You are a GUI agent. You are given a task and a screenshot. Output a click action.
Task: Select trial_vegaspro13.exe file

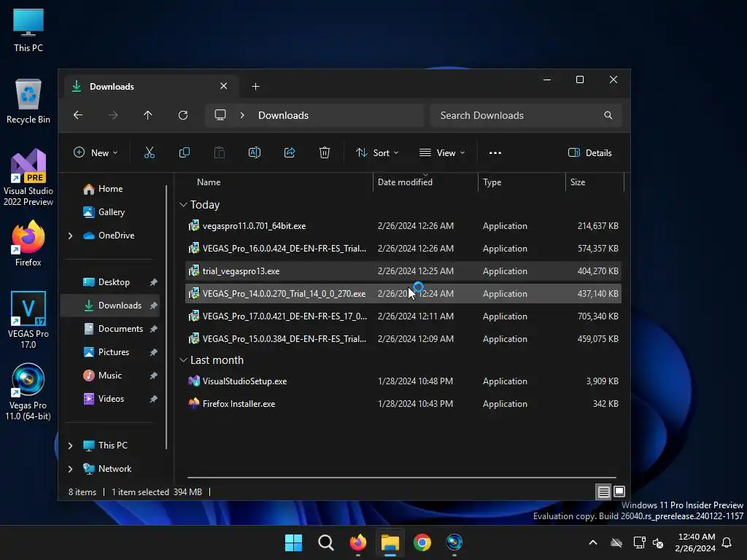(403, 271)
